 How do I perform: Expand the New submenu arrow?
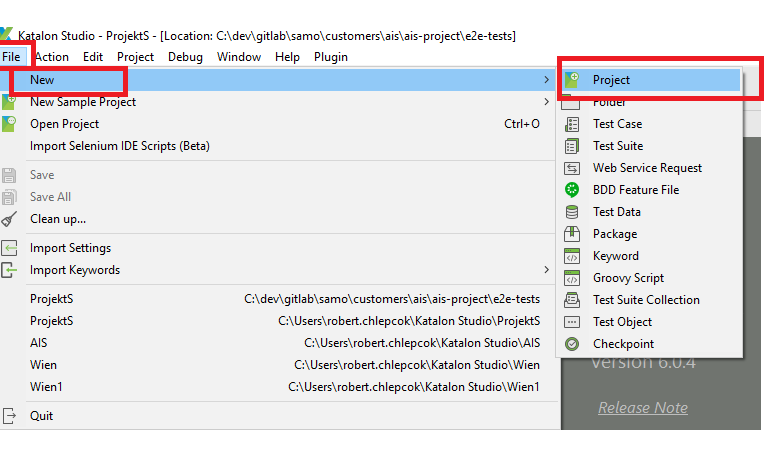[546, 80]
